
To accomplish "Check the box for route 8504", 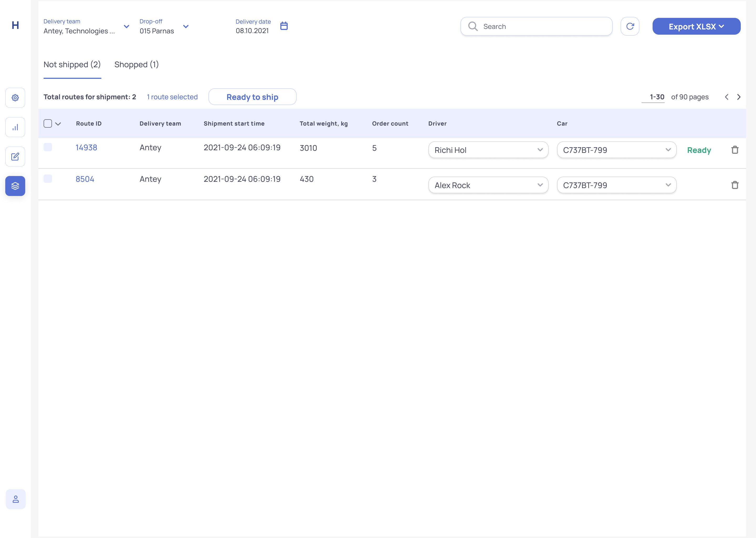I will click(x=48, y=179).
